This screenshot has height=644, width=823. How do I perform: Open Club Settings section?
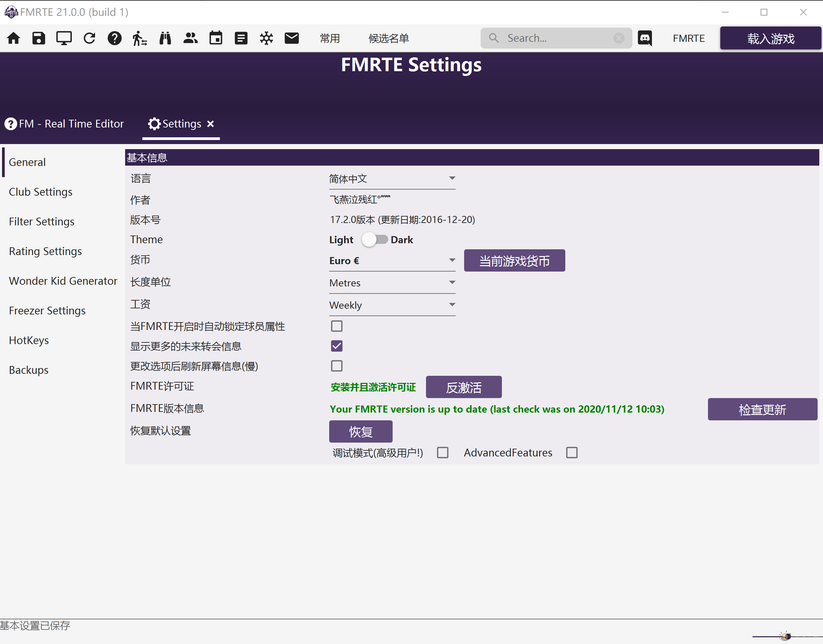click(41, 192)
